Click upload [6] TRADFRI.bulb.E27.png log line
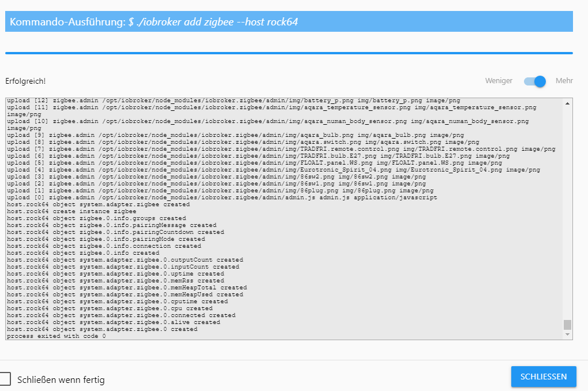Image resolution: width=588 pixels, height=391 pixels. [258, 156]
